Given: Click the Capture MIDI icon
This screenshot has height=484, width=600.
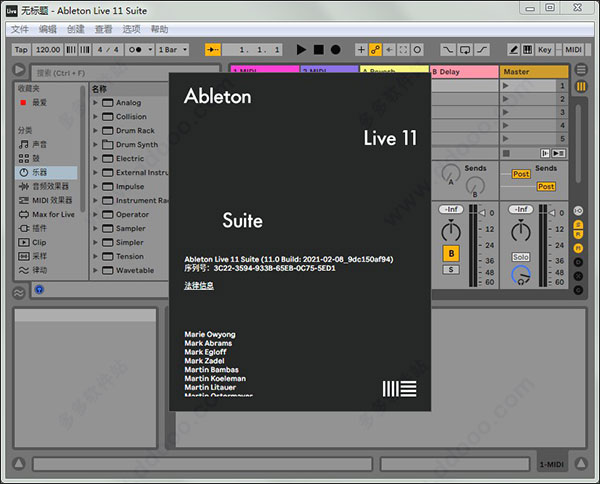Looking at the screenshot, I should (x=403, y=50).
